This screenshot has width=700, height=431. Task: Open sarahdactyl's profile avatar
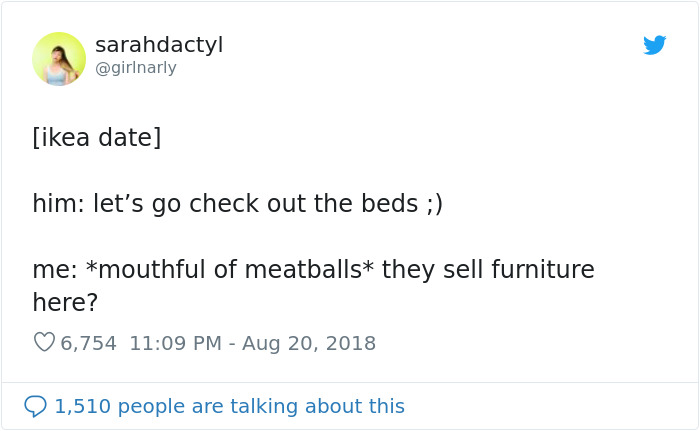(x=59, y=58)
